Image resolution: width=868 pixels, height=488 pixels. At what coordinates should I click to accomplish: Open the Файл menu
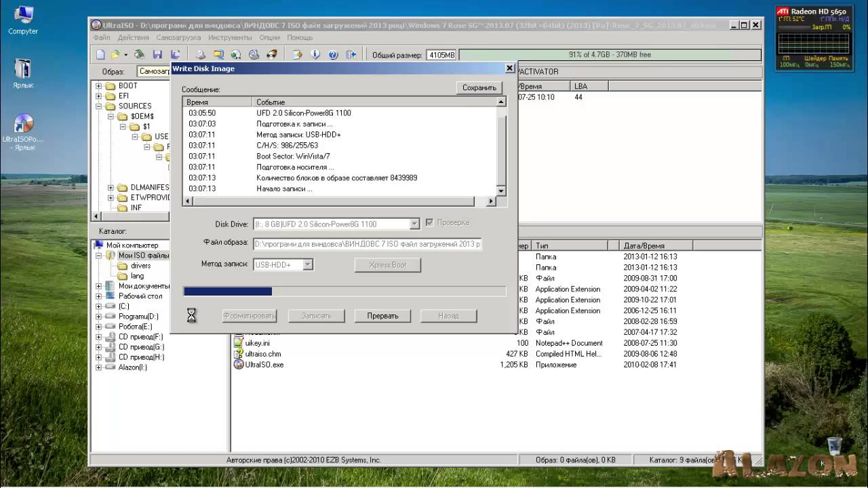(x=102, y=38)
